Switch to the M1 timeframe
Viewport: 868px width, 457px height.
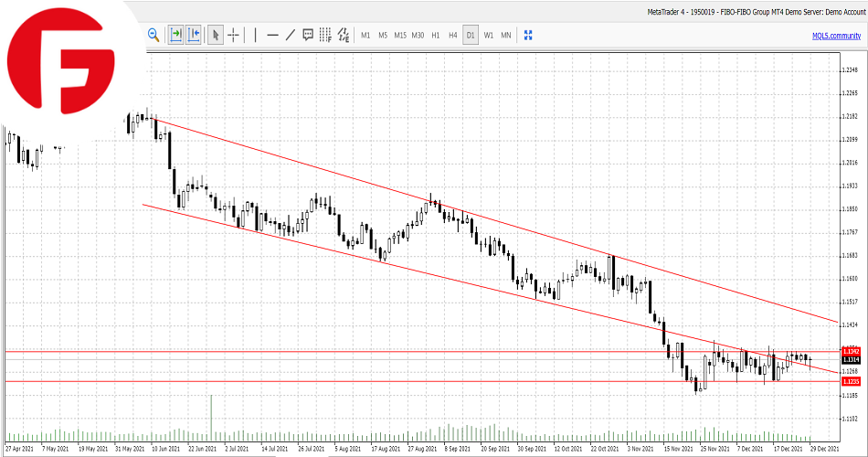[x=365, y=35]
